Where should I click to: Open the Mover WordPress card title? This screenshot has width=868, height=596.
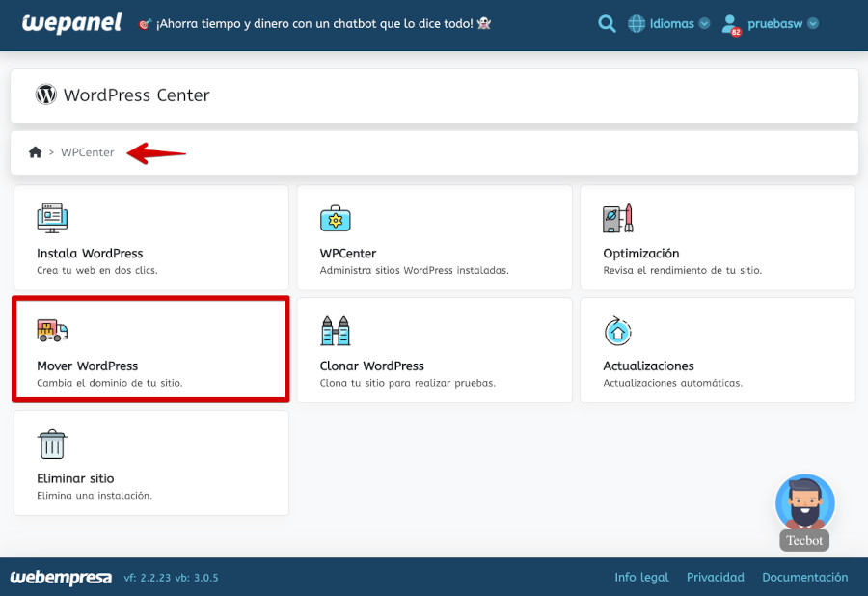coord(88,366)
